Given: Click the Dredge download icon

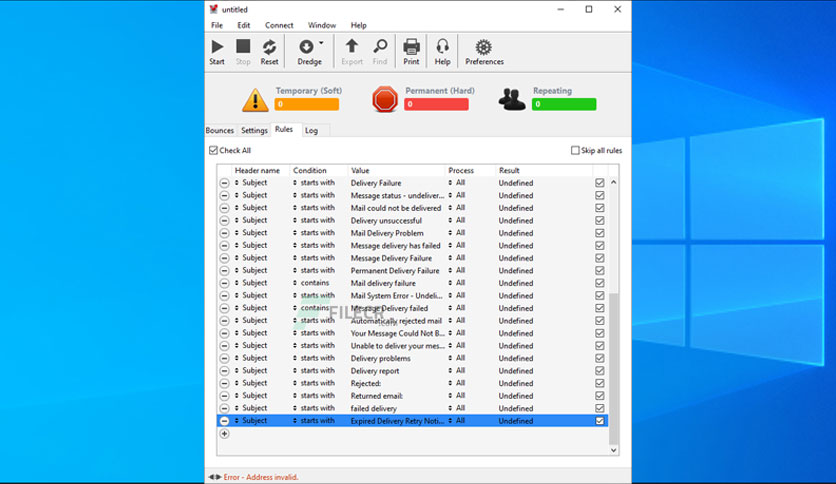Looking at the screenshot, I should (306, 47).
